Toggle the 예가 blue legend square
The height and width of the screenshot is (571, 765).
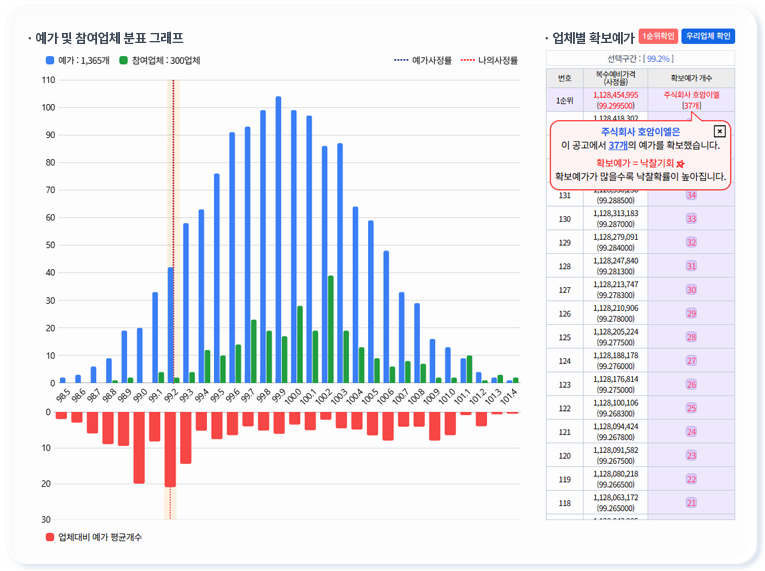click(x=49, y=60)
